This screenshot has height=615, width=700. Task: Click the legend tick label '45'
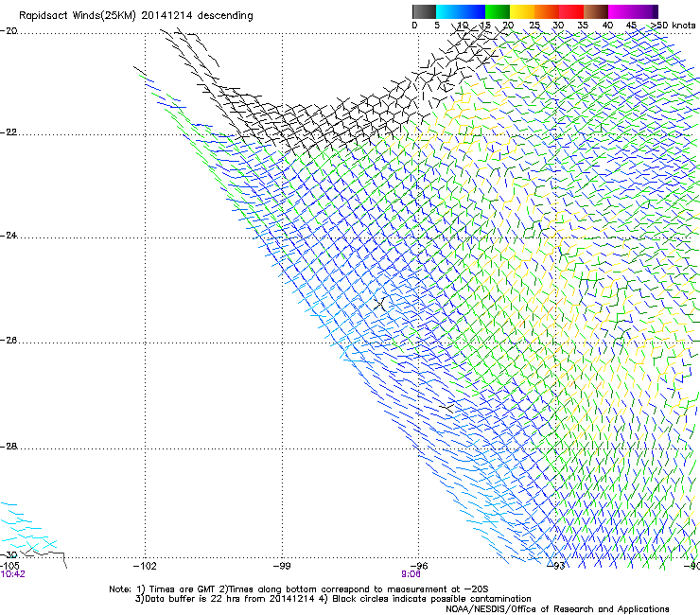(x=631, y=26)
